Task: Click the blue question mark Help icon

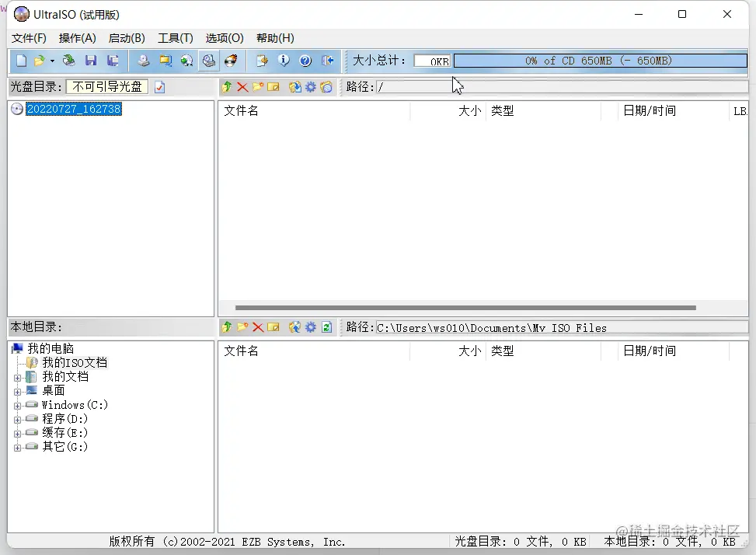Action: pos(305,61)
